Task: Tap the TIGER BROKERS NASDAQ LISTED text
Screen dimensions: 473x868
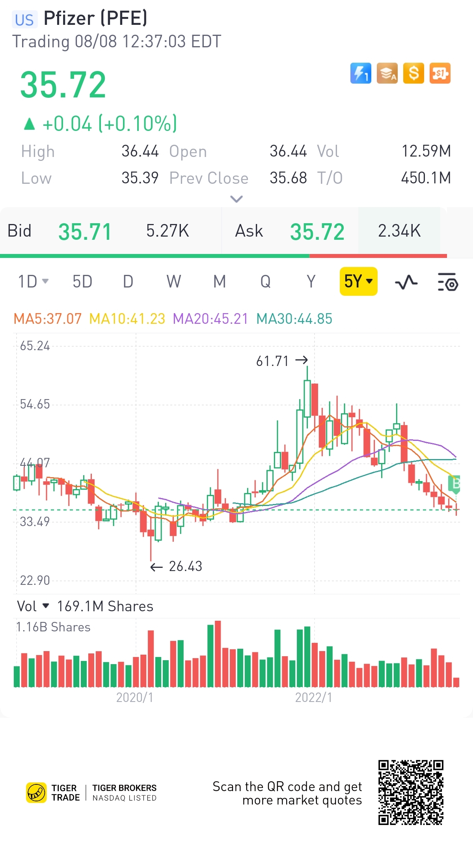Action: [x=125, y=793]
